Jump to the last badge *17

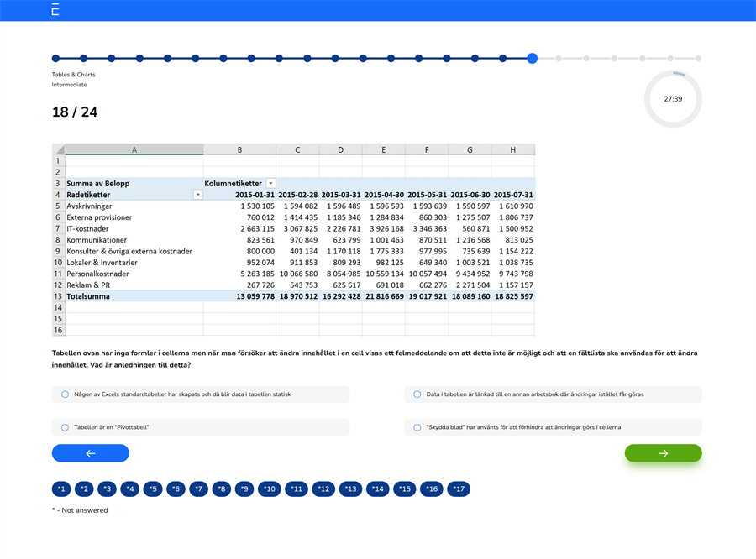coord(459,488)
